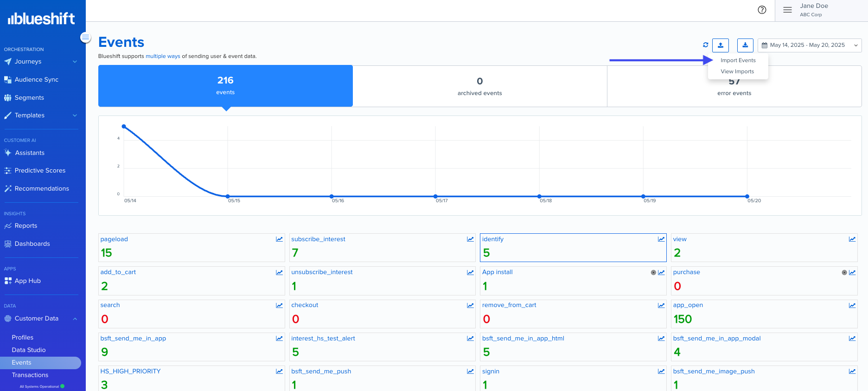868x391 pixels.
Task: Open trend chart for bsft_send_me_in_app_modal event
Action: 852,339
